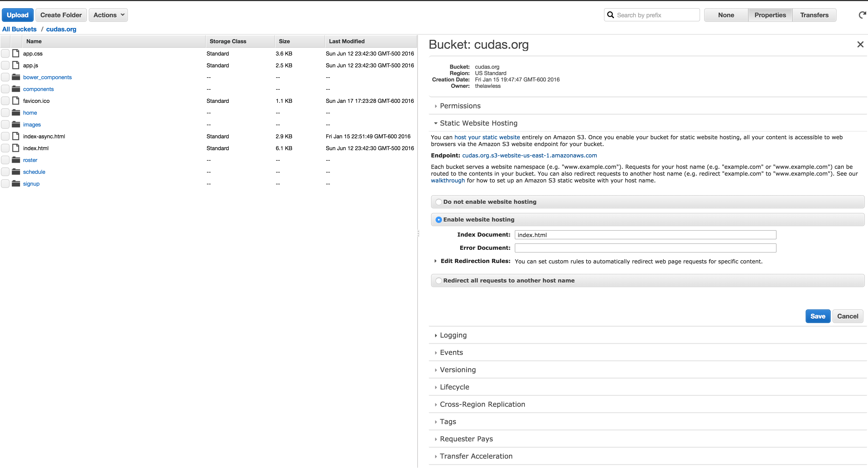Expand the Logging section
This screenshot has height=470, width=868.
[453, 335]
